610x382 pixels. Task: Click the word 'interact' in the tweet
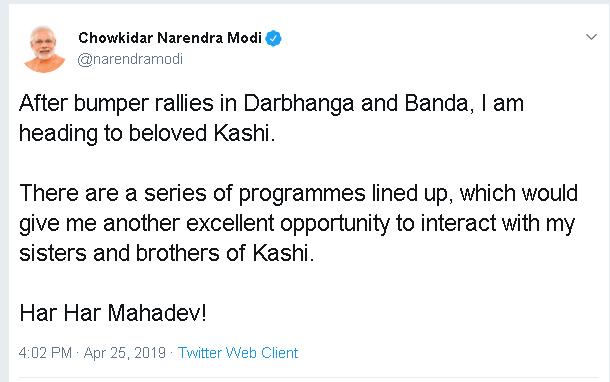[x=458, y=223]
